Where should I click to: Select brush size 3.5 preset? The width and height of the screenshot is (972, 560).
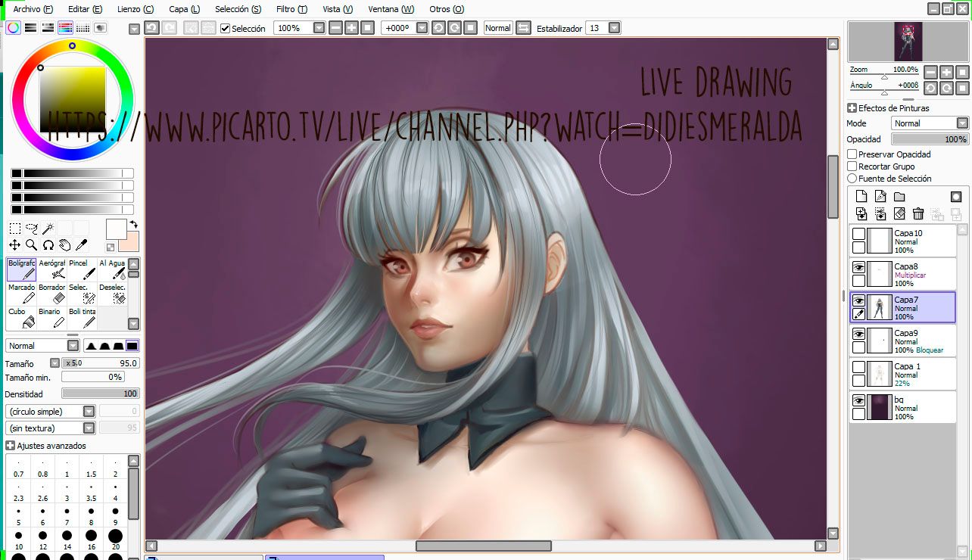click(91, 490)
